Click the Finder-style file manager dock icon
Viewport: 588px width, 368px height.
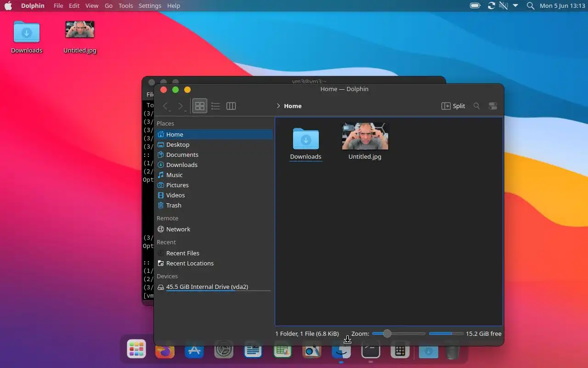click(341, 351)
